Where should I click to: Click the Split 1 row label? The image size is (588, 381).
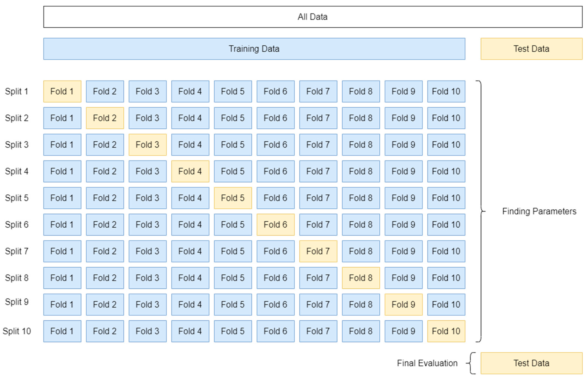click(17, 91)
